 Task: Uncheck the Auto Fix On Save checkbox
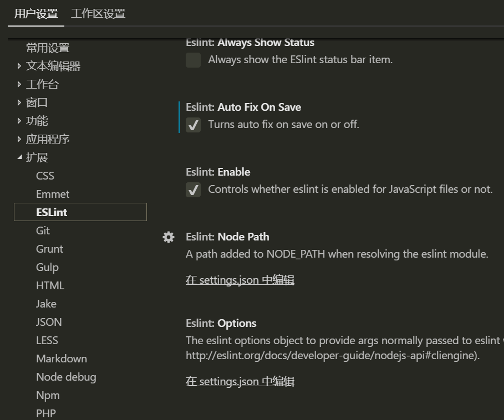click(x=193, y=125)
